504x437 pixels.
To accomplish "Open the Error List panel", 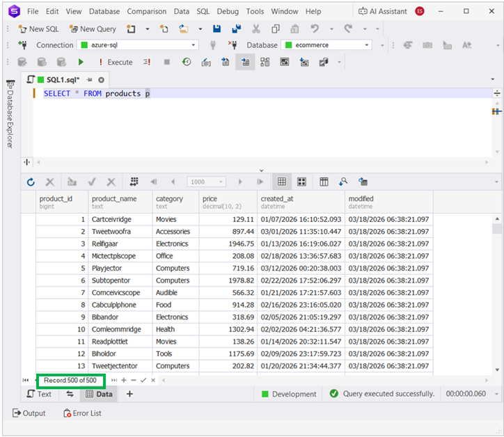I will point(82,413).
